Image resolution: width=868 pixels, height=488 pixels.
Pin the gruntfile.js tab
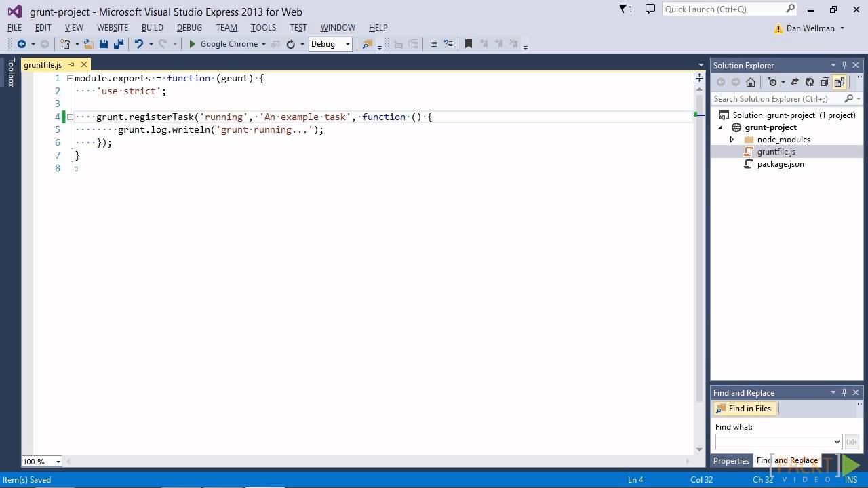click(71, 65)
